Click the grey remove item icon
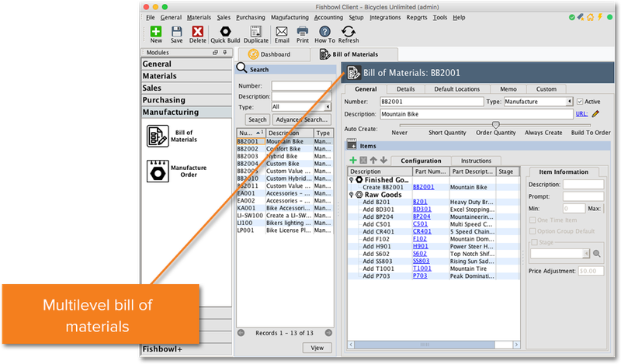 363,161
